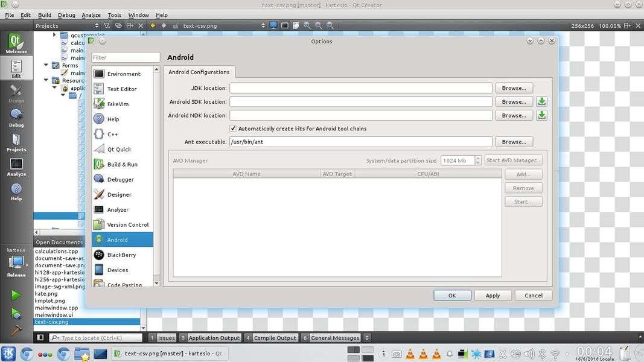Image resolution: width=644 pixels, height=362 pixels.
Task: Click the Build hammer icon
Action: click(16, 330)
